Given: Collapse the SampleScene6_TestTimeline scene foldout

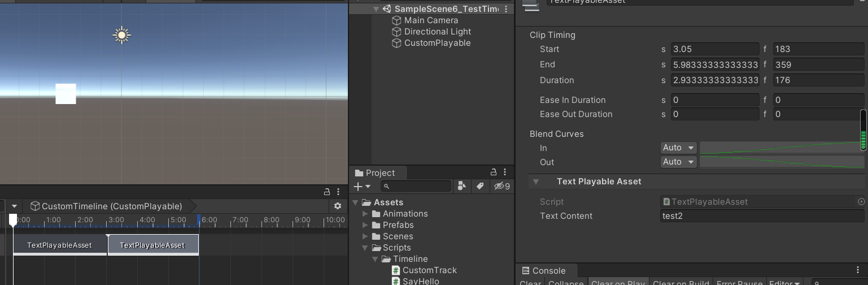Looking at the screenshot, I should tap(376, 9).
